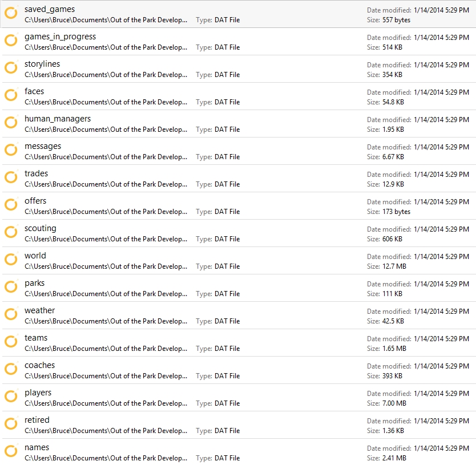Select the faces file icon
The height and width of the screenshot is (465, 476).
tap(11, 95)
